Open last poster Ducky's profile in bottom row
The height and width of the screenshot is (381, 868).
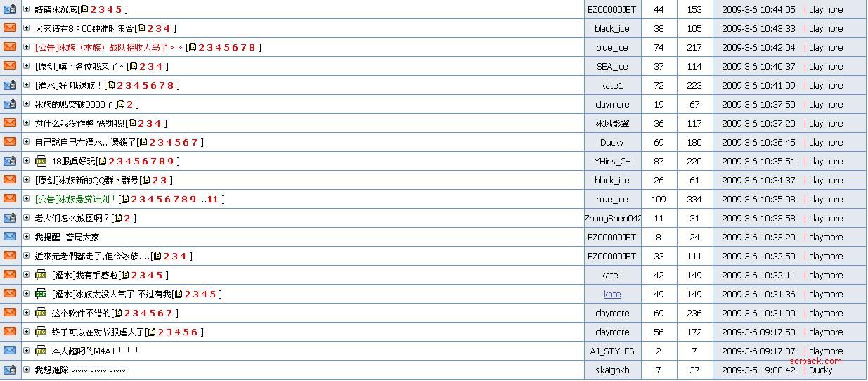click(820, 370)
